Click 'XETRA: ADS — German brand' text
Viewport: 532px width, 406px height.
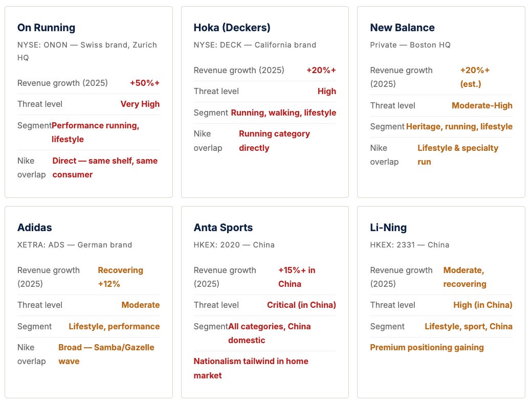click(75, 245)
